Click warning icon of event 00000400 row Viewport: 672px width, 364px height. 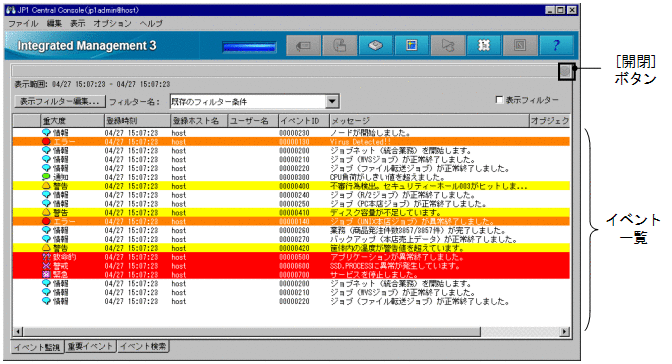coord(46,186)
